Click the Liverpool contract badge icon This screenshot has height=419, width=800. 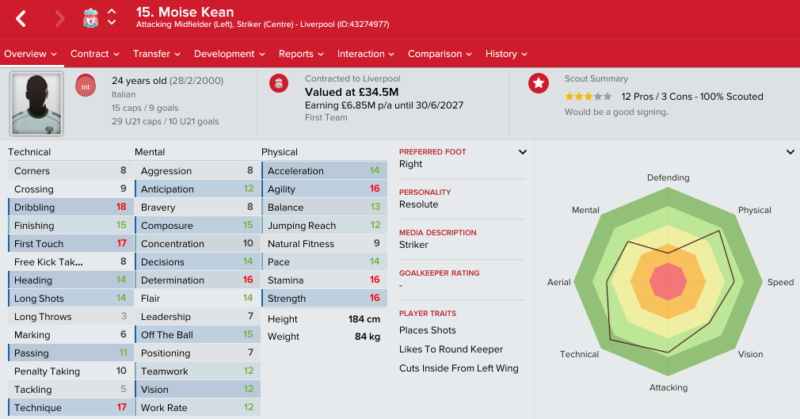[279, 84]
